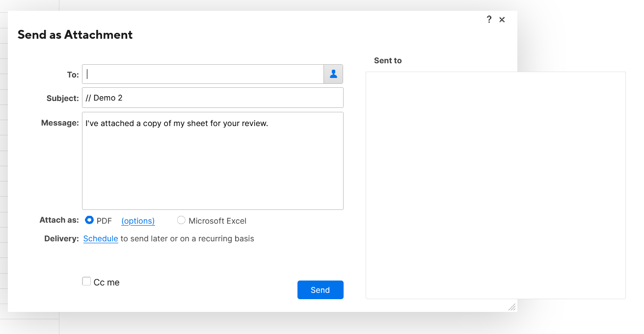Close the Send as Attachment dialog

(502, 20)
